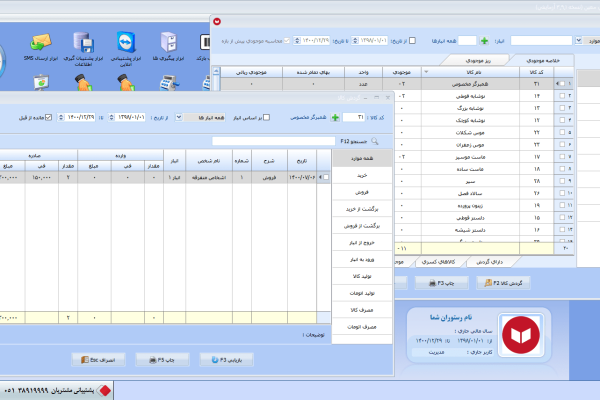Select 'فروش' in the filter list
The height and width of the screenshot is (400, 600).
coord(362,192)
